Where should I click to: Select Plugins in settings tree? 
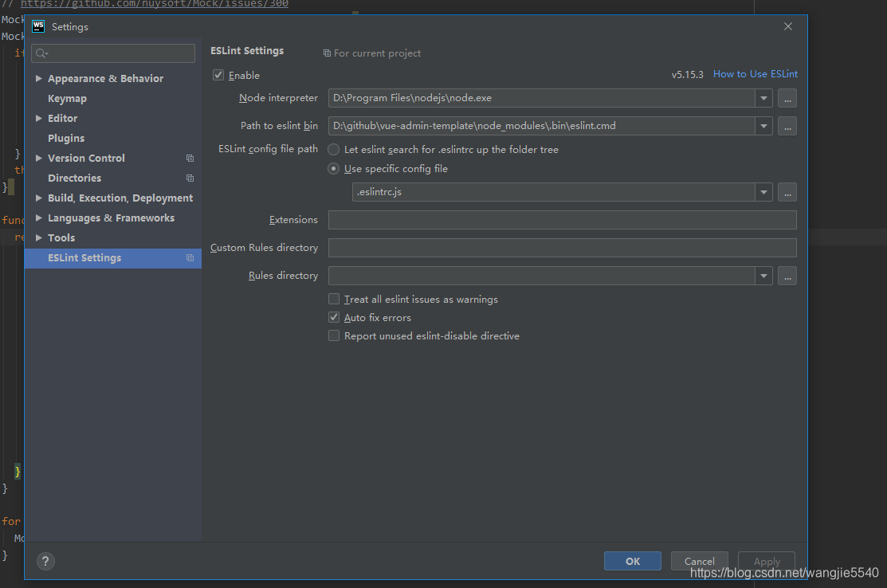(x=66, y=139)
